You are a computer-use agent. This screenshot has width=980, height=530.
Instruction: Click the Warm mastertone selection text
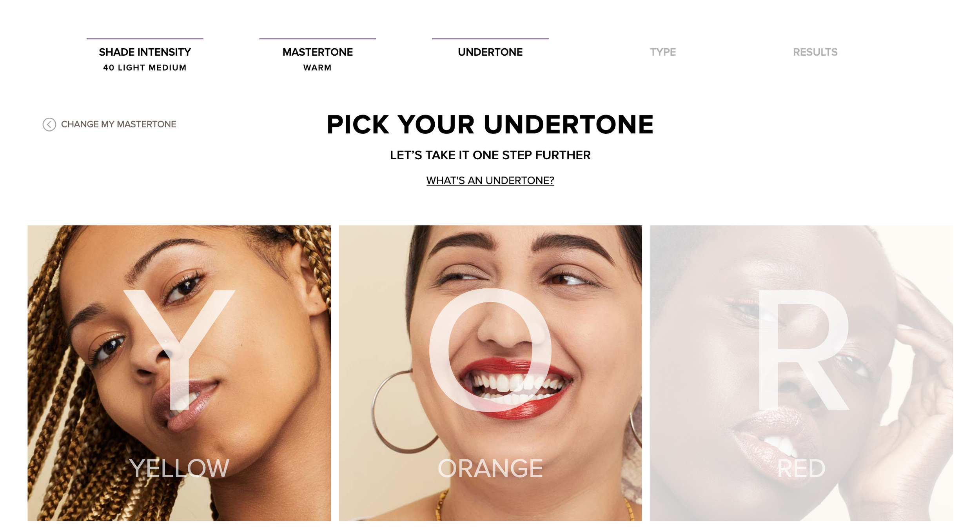coord(318,67)
